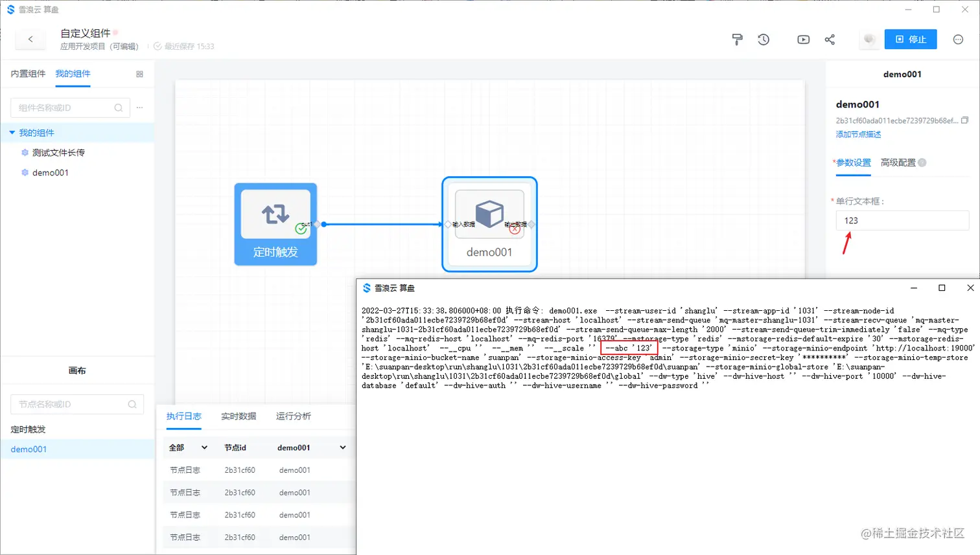Click the red error mark on the demo001 node

pos(515,229)
